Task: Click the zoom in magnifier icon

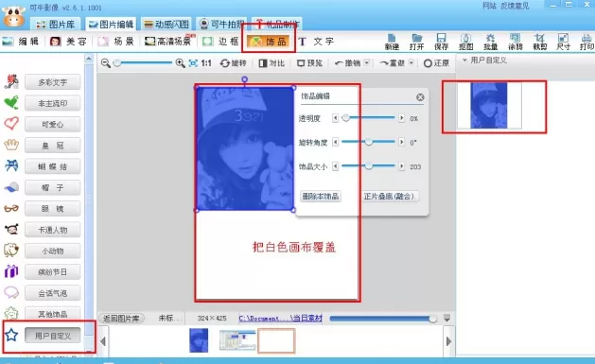Action: (x=181, y=63)
